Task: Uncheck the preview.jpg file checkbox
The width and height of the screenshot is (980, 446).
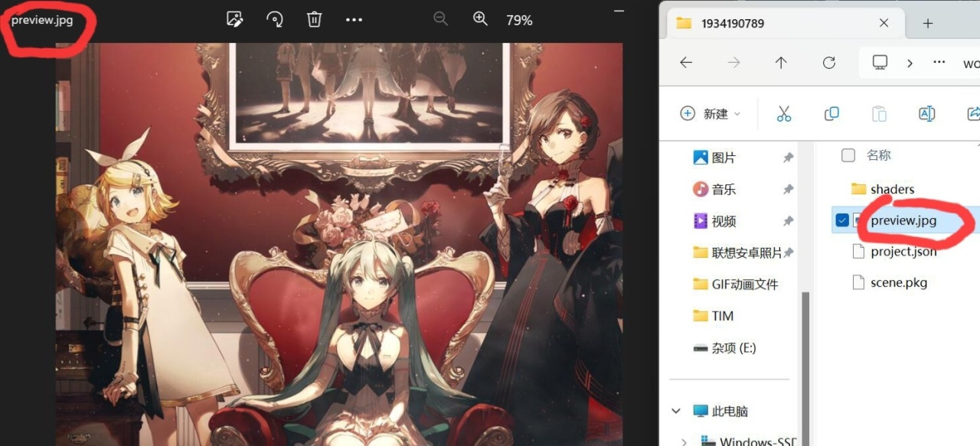Action: pyautogui.click(x=842, y=220)
